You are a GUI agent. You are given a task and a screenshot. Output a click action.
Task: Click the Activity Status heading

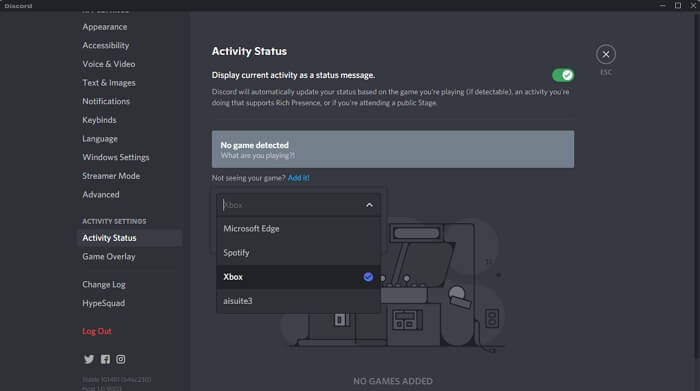249,51
